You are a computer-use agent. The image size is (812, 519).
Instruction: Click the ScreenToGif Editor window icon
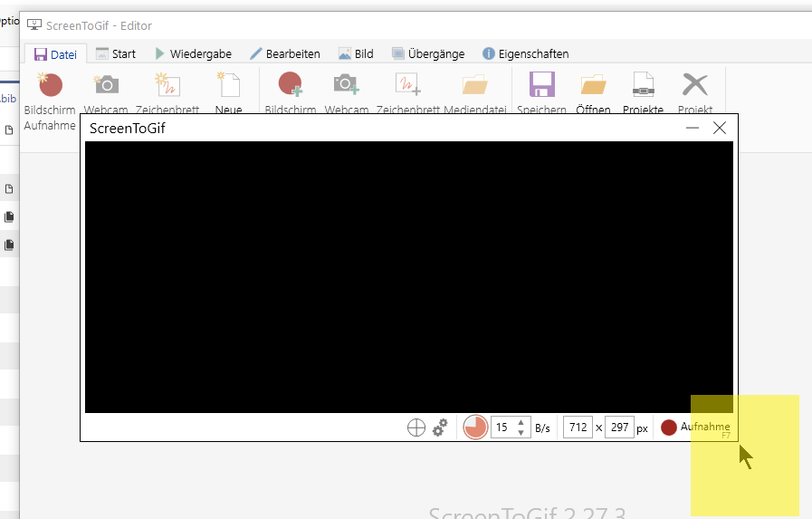tap(34, 24)
